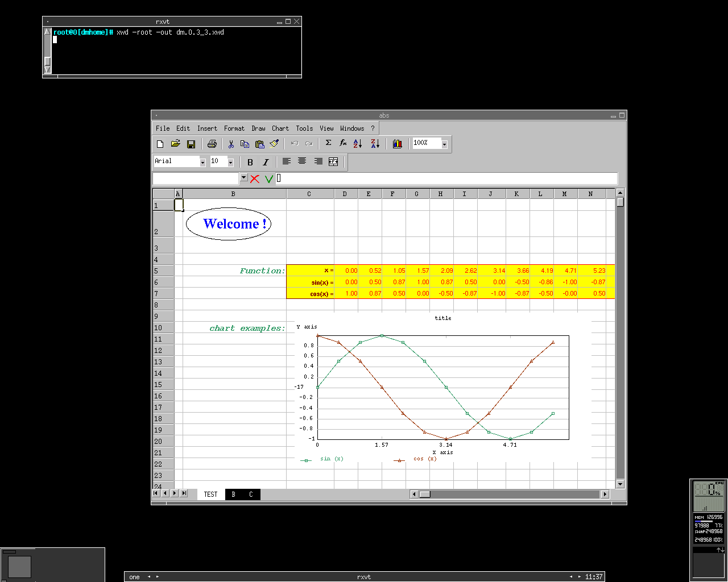Open the zoom 100% dropdown

click(x=444, y=144)
